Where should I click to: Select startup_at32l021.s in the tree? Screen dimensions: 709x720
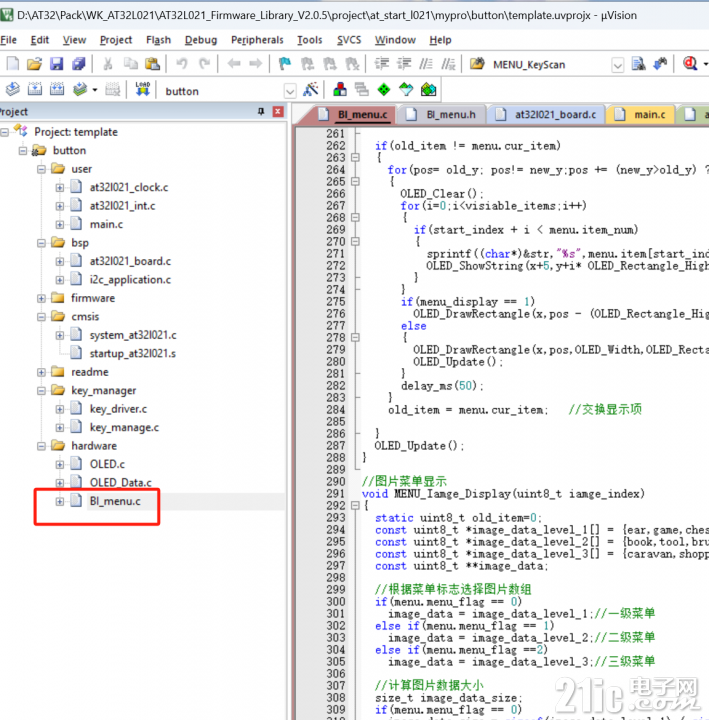(133, 354)
